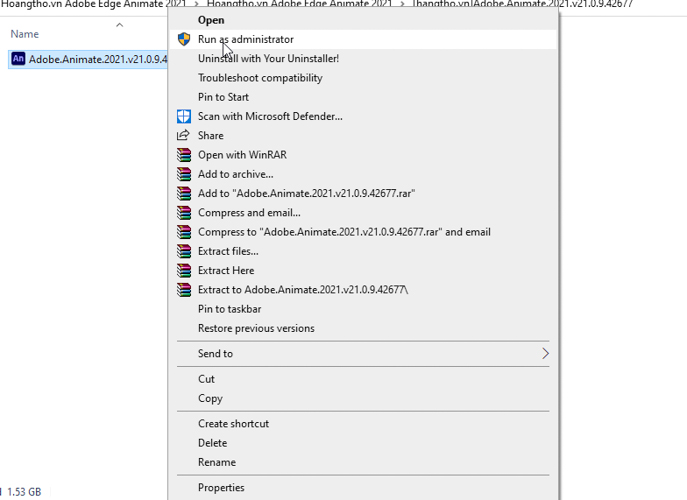Click Restore previous versions
This screenshot has height=500, width=687.
[x=256, y=328]
